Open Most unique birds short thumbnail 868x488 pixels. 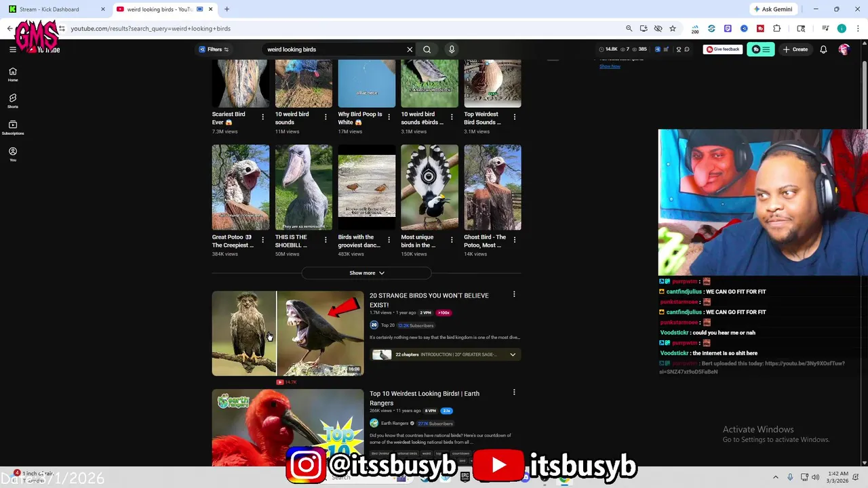pyautogui.click(x=429, y=187)
